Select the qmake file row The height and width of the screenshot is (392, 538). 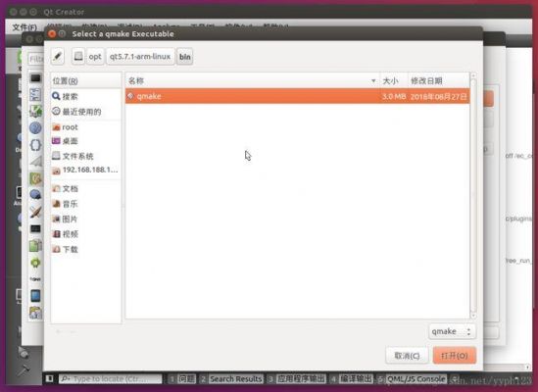coord(298,96)
